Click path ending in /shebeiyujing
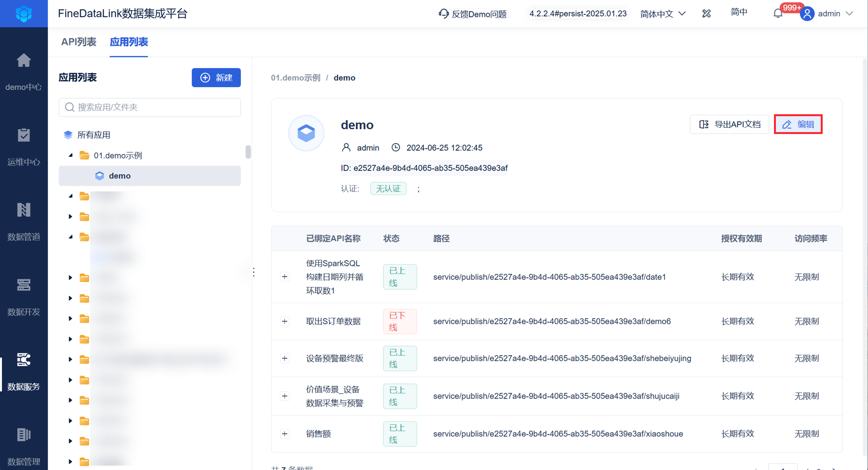Viewport: 868px width, 470px height. pos(562,358)
